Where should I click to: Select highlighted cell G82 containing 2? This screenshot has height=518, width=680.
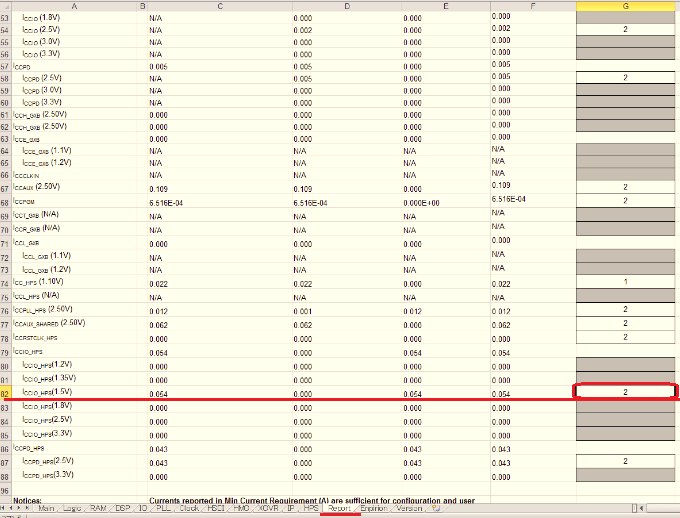[x=626, y=392]
